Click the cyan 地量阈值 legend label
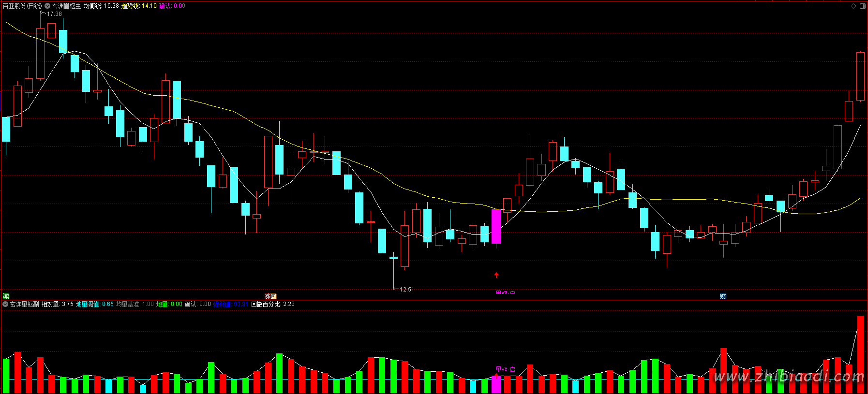This screenshot has width=868, height=394. [x=88, y=304]
